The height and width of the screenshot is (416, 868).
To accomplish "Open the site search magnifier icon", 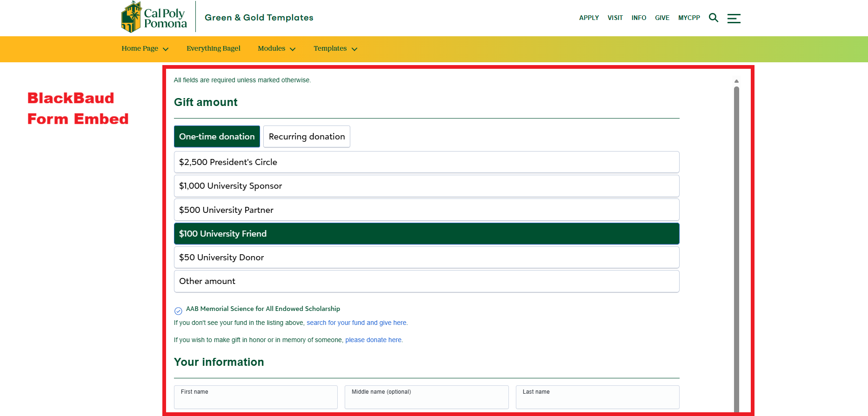I will pyautogui.click(x=713, y=18).
